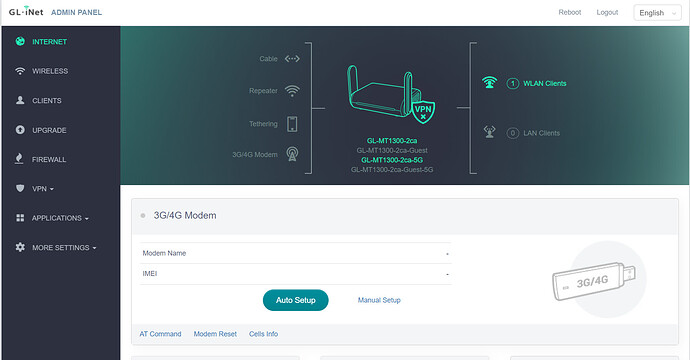Screen dimensions: 690x360
Task: Click the Firewall flame icon in sidebar
Action: click(x=19, y=159)
